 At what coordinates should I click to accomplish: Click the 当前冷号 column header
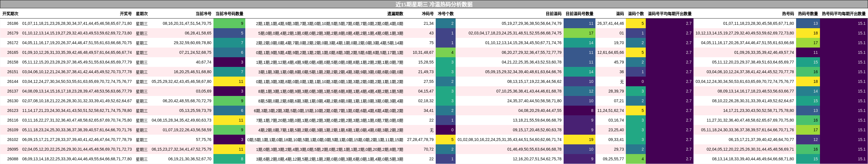(203, 14)
